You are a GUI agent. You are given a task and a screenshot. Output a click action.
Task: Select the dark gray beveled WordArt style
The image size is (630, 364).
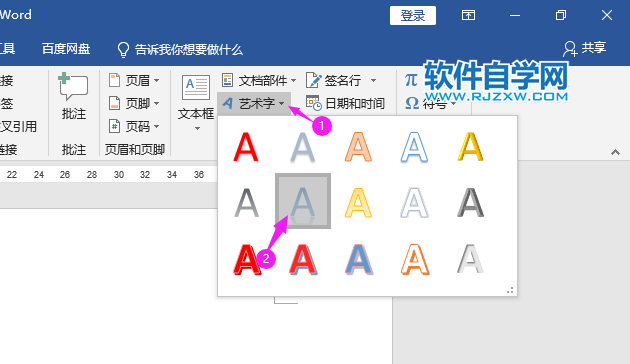[x=470, y=203]
